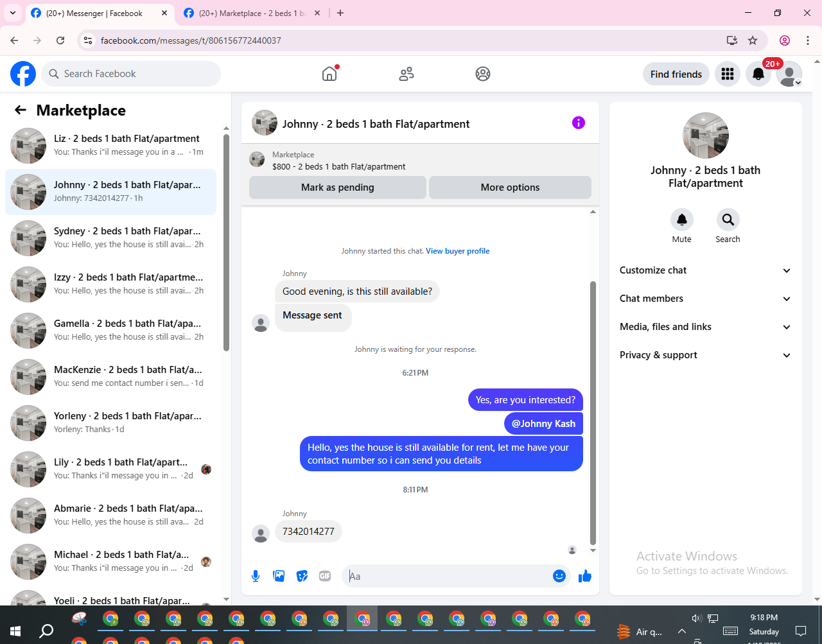Expand Customize chat section

pos(705,270)
